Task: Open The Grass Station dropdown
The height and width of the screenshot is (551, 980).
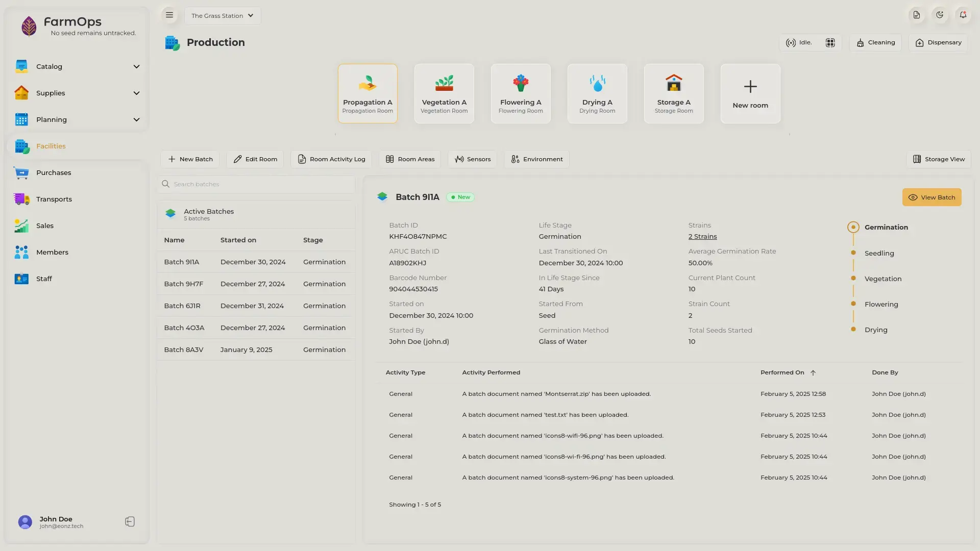Action: [223, 16]
